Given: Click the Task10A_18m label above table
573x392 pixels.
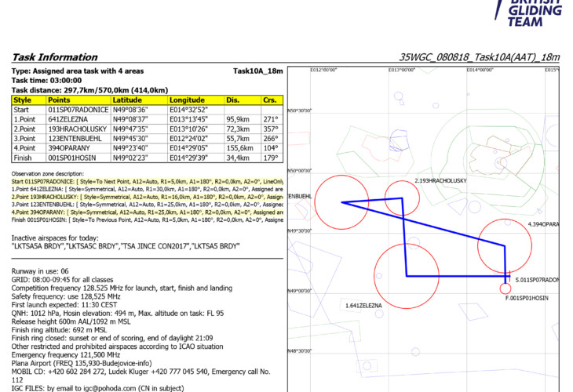Looking at the screenshot, I should coord(257,71).
